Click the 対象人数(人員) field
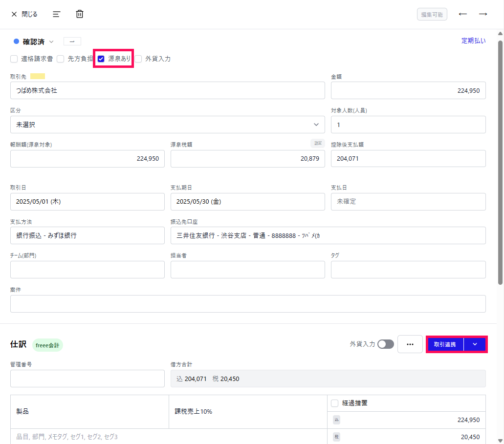Screen dimensions: 504x444 (408, 125)
